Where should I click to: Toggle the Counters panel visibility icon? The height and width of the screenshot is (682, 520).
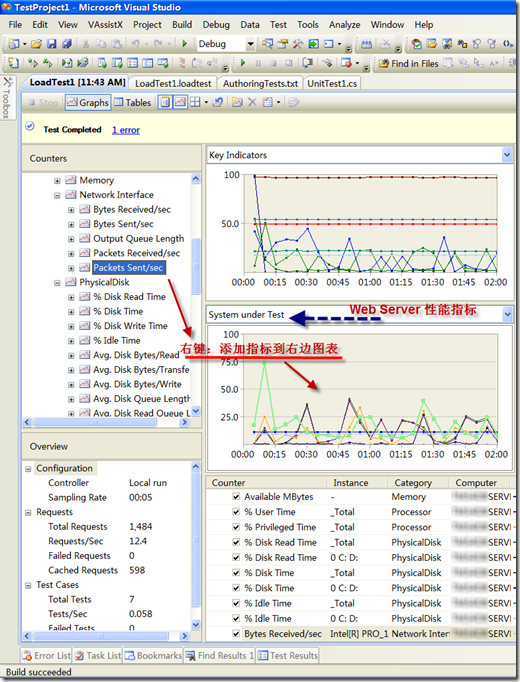165,102
